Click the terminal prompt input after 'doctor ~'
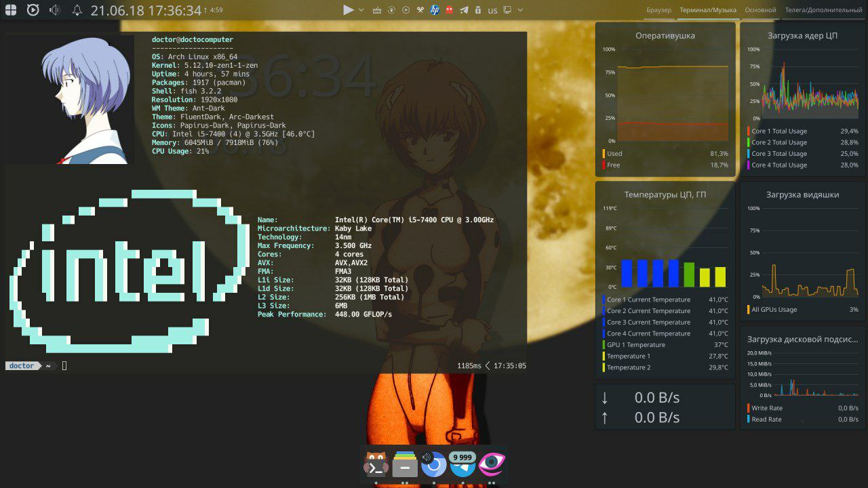Viewport: 868px width, 488px height. [x=64, y=366]
